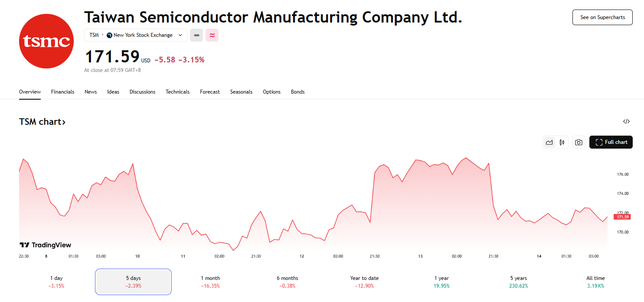The height and width of the screenshot is (302, 644).
Task: Open the Full chart view
Action: click(611, 142)
